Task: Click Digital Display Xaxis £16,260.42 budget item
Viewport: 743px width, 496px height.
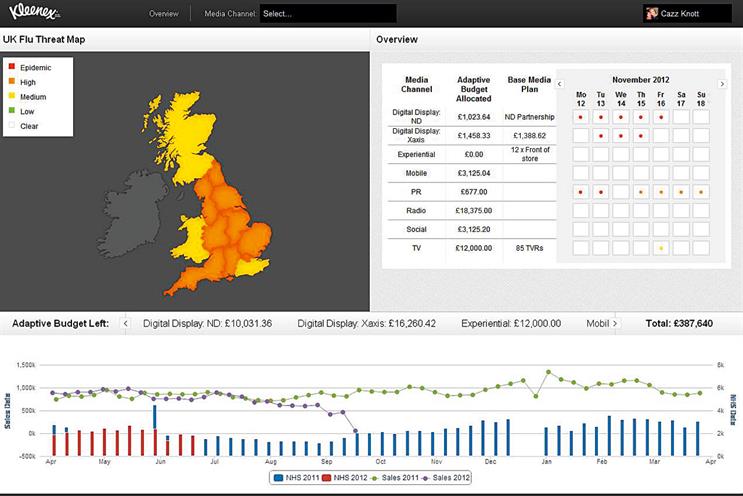Action: point(366,324)
